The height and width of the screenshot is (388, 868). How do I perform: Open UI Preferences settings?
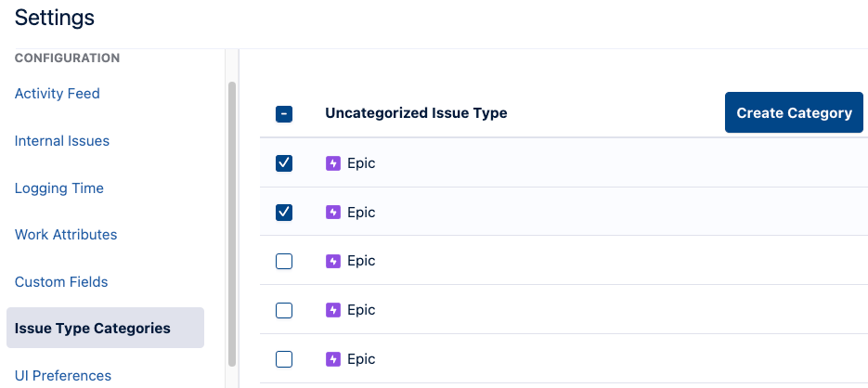coord(63,376)
